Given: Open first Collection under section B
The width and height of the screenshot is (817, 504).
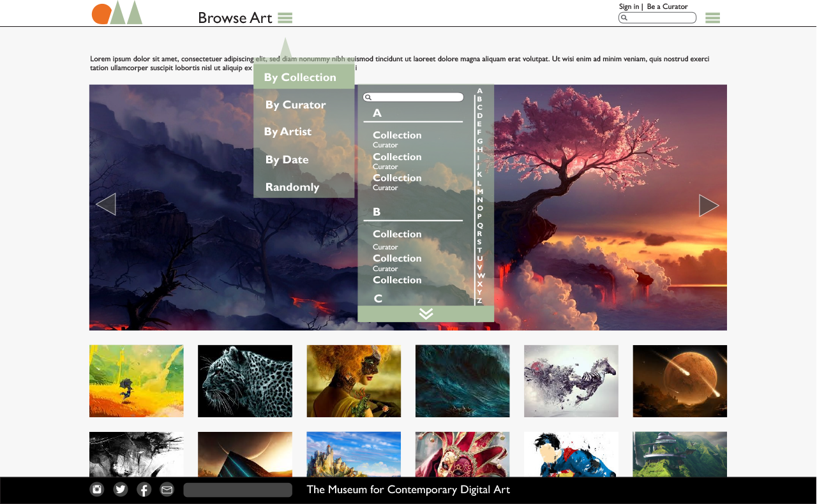Looking at the screenshot, I should tap(397, 234).
